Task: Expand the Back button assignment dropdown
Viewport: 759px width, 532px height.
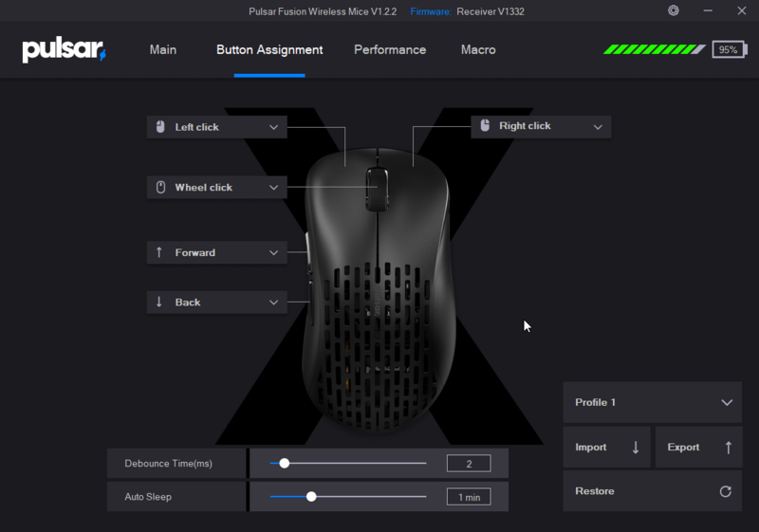Action: click(x=217, y=303)
